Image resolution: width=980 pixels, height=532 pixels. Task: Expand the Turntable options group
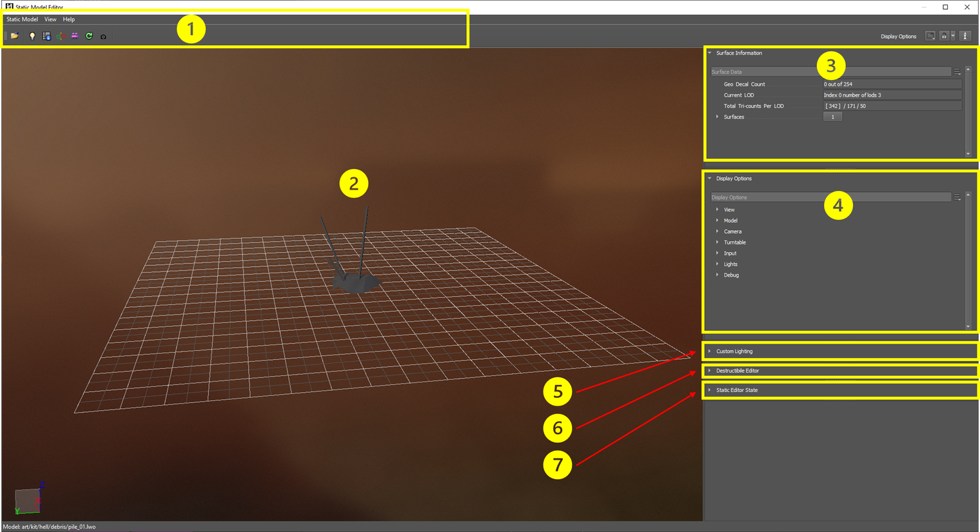pyautogui.click(x=717, y=242)
